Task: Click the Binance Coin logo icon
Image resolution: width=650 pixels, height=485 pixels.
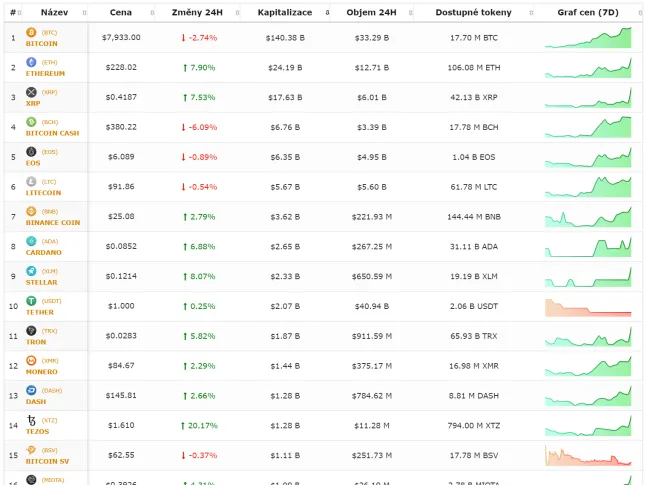Action: (x=31, y=211)
